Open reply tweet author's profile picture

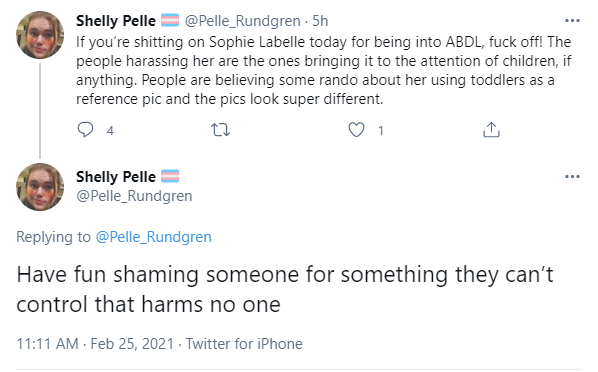tap(40, 187)
